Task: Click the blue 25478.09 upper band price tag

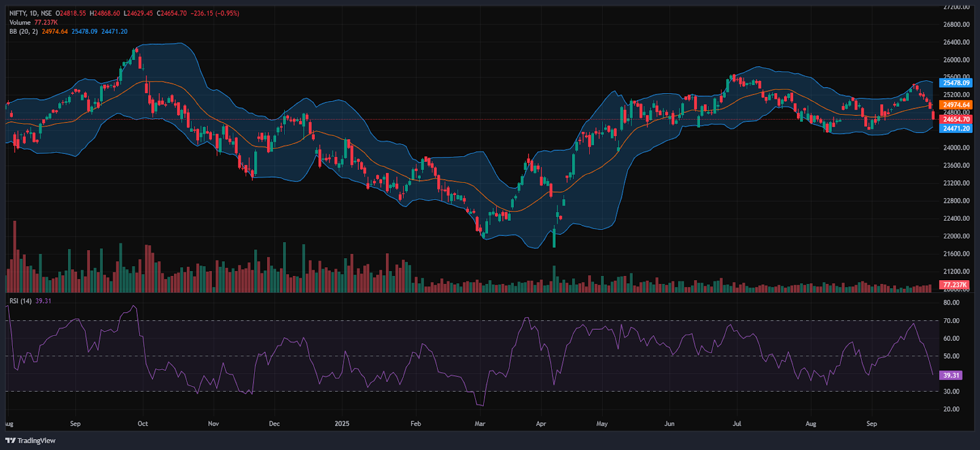Action: click(x=956, y=83)
